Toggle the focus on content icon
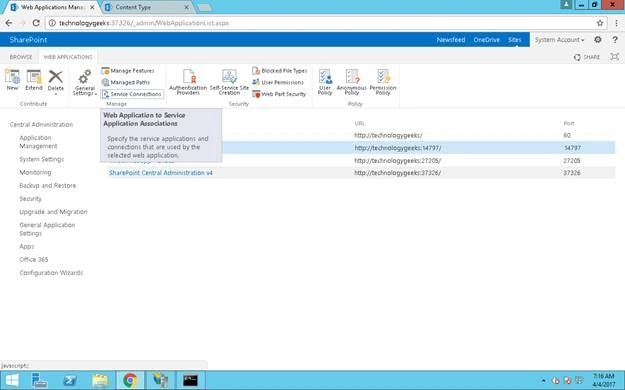The image size is (625, 390). click(x=615, y=57)
